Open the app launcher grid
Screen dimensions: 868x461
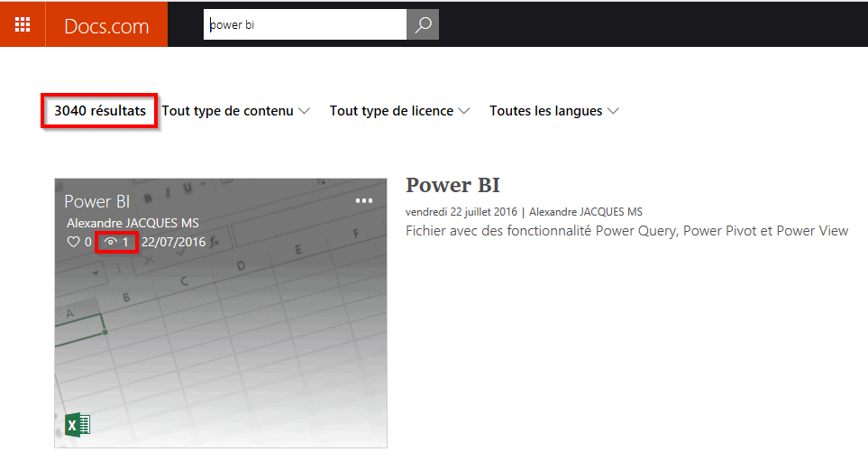[x=23, y=24]
